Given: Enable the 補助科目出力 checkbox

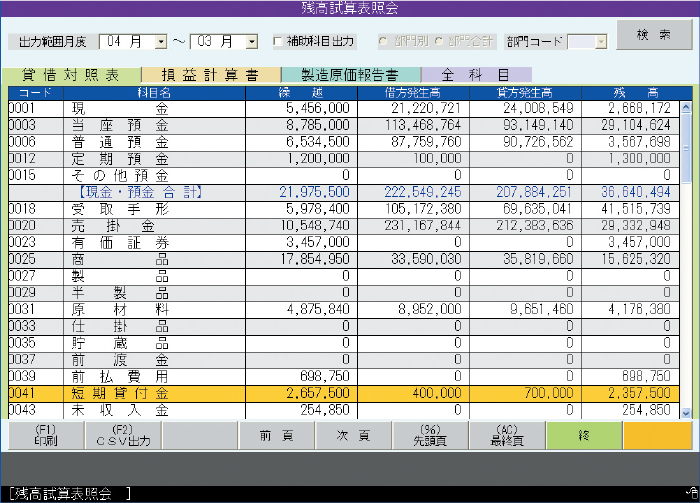Looking at the screenshot, I should click(x=279, y=42).
